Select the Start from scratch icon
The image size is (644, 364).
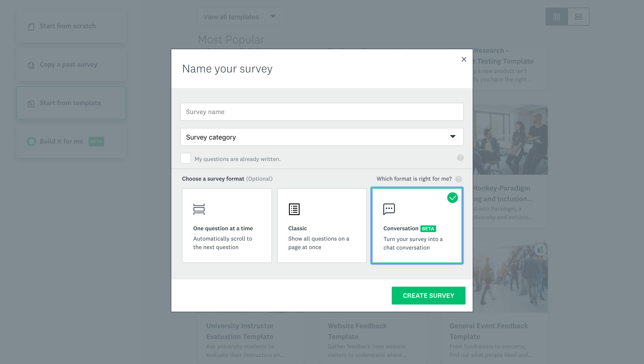click(x=31, y=27)
